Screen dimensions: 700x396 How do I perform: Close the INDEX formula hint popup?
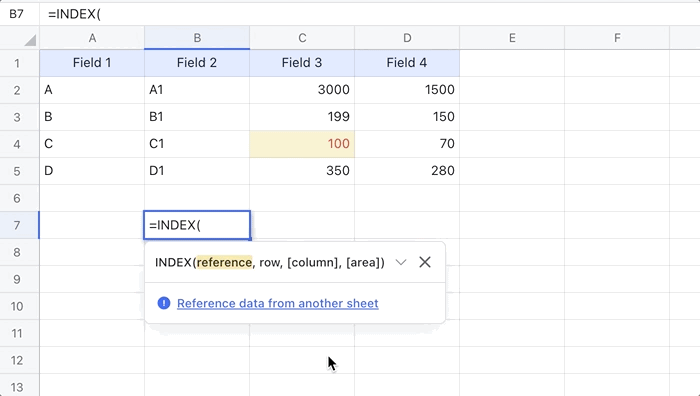click(x=425, y=262)
